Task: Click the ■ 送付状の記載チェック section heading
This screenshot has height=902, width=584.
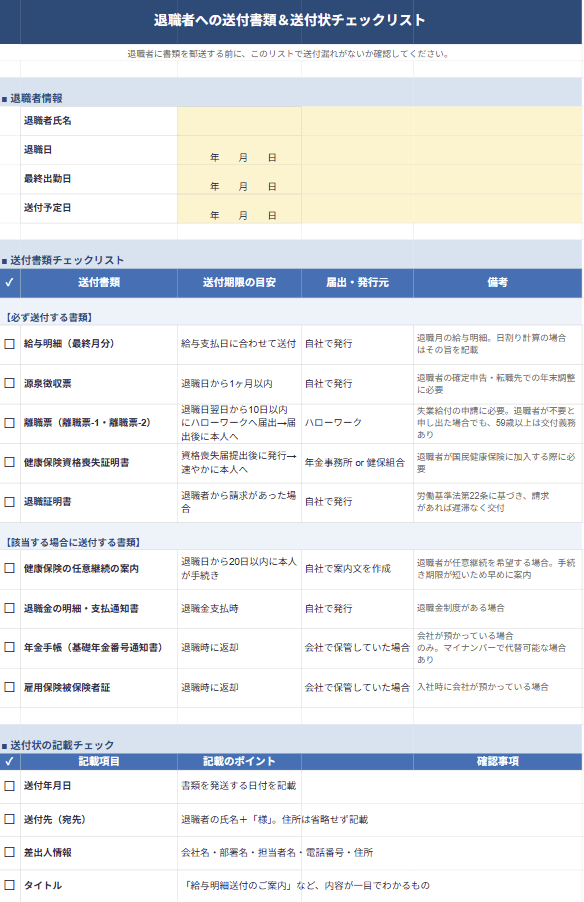Action: click(58, 745)
